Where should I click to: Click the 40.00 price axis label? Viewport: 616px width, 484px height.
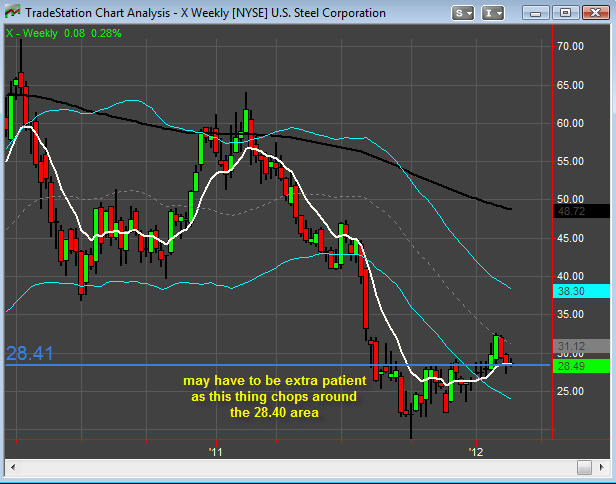(570, 276)
